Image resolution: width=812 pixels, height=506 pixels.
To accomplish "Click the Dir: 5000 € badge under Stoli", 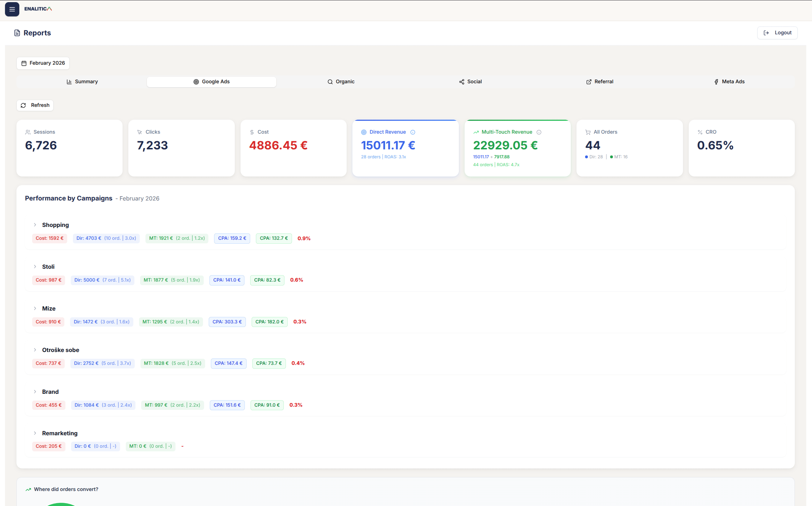I will point(103,280).
